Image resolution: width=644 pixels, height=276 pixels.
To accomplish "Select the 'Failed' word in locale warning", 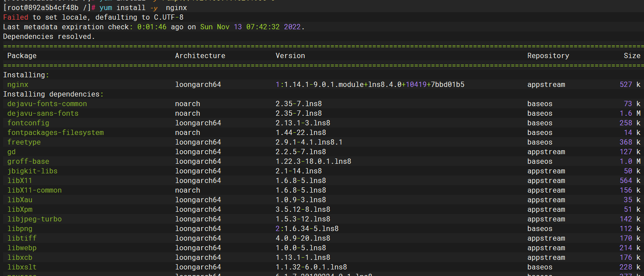I will click(x=16, y=17).
